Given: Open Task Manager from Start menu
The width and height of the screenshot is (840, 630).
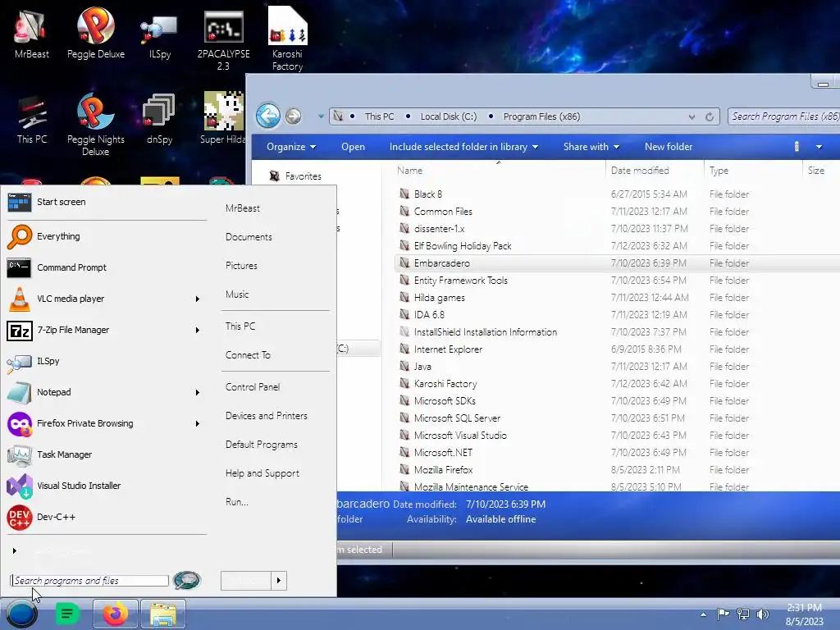Looking at the screenshot, I should click(x=106, y=454).
